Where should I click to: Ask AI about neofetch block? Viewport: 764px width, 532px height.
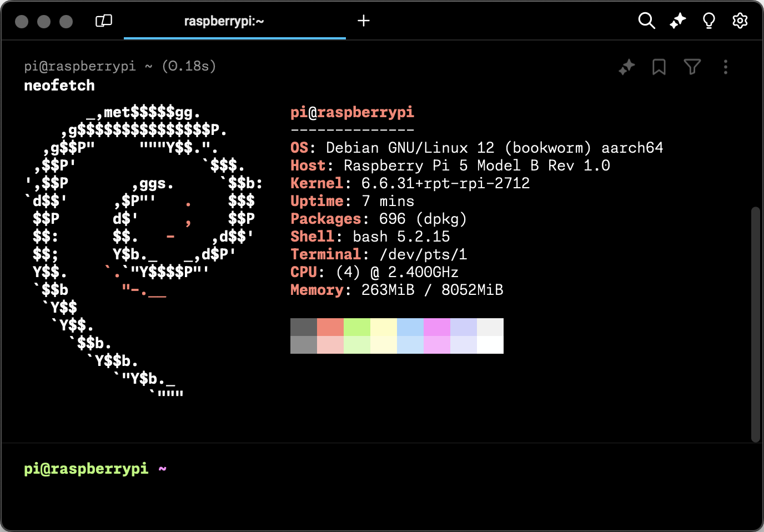pos(627,67)
